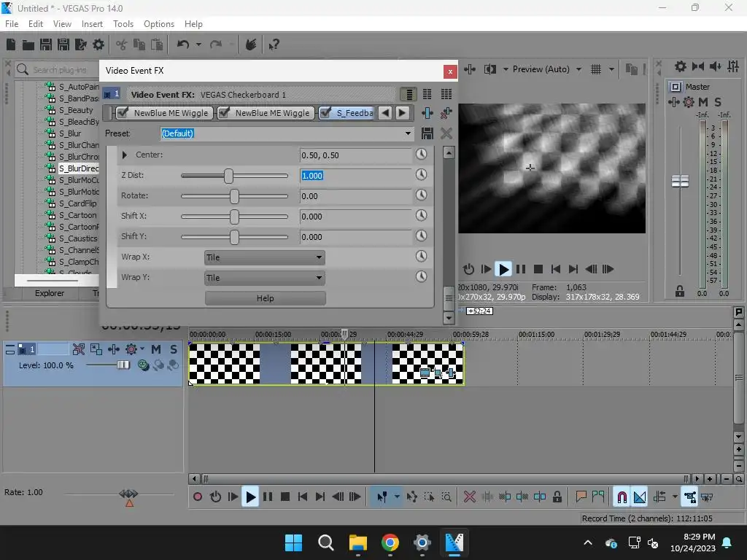
Task: Open a project with folder icon
Action: pyautogui.click(x=28, y=44)
